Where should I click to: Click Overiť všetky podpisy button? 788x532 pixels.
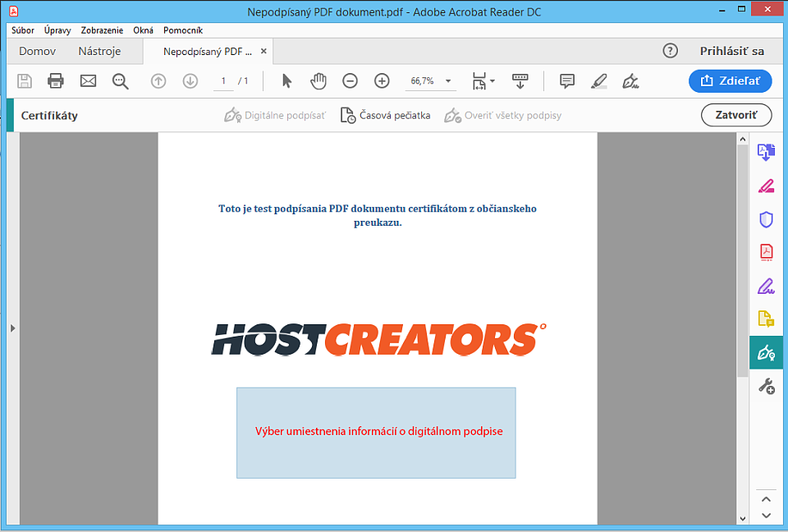click(x=502, y=115)
